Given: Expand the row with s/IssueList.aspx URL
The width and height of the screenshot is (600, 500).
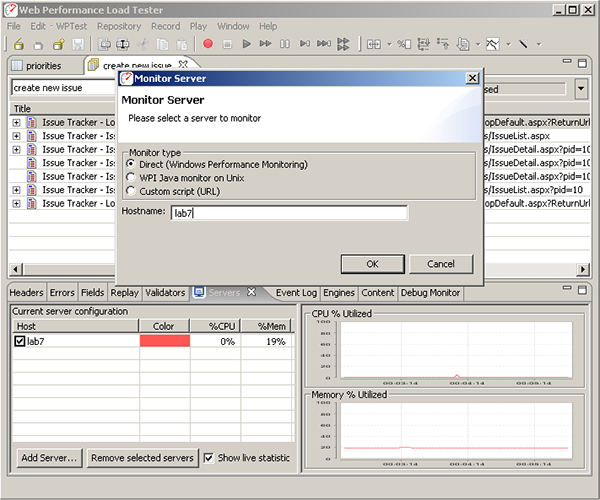Looking at the screenshot, I should [16, 136].
